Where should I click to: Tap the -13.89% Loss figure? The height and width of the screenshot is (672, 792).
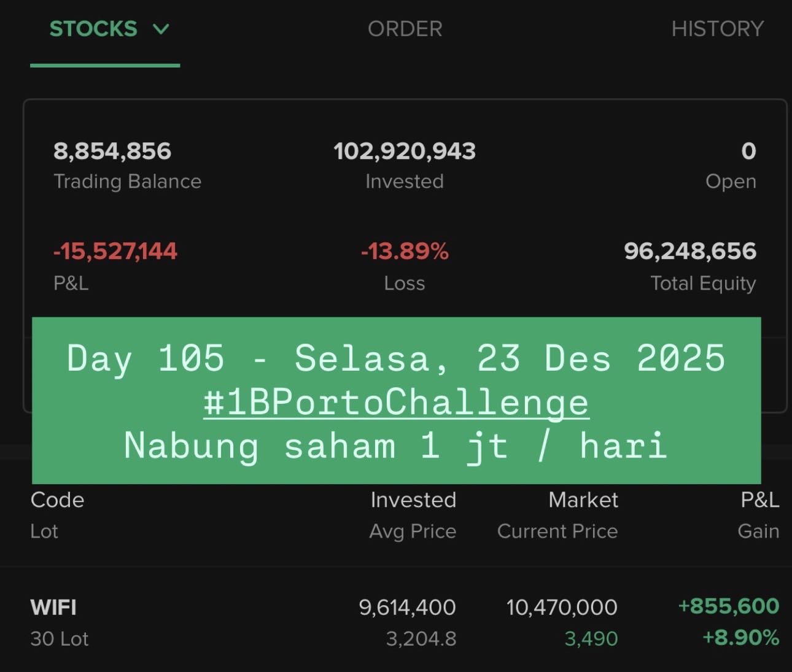pos(405,251)
